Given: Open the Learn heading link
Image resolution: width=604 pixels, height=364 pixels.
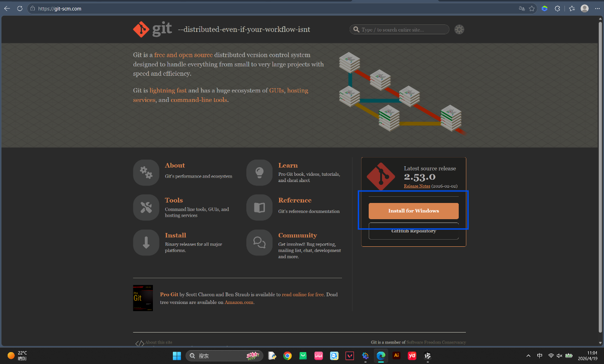Looking at the screenshot, I should [x=288, y=165].
